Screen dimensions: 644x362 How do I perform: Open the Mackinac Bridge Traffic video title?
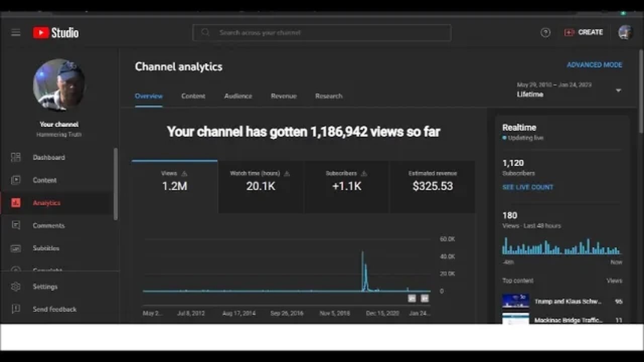click(568, 320)
